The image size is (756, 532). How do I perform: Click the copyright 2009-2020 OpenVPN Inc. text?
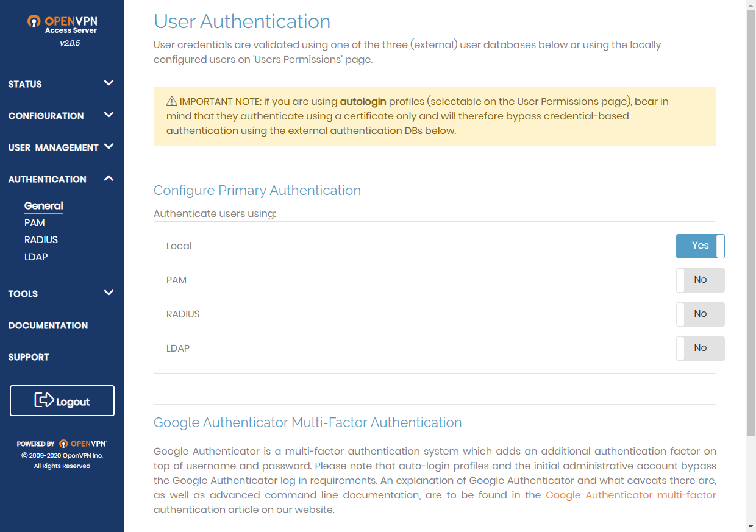[62, 455]
